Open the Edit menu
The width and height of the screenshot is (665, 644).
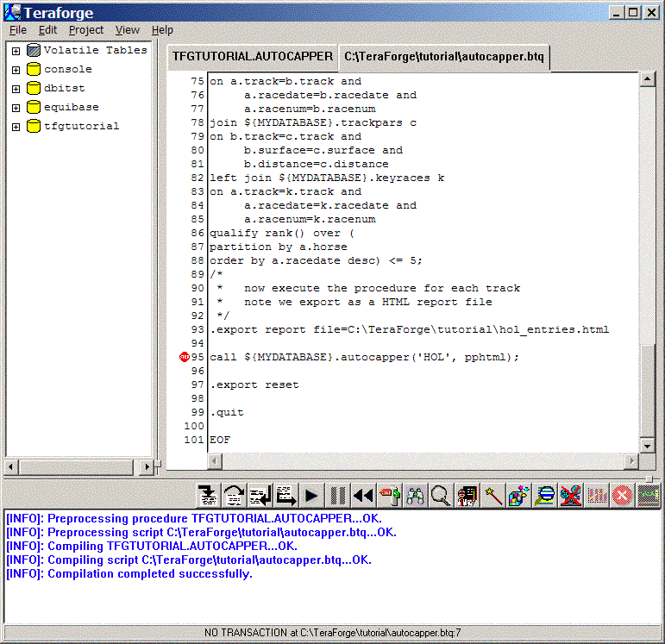click(x=47, y=30)
